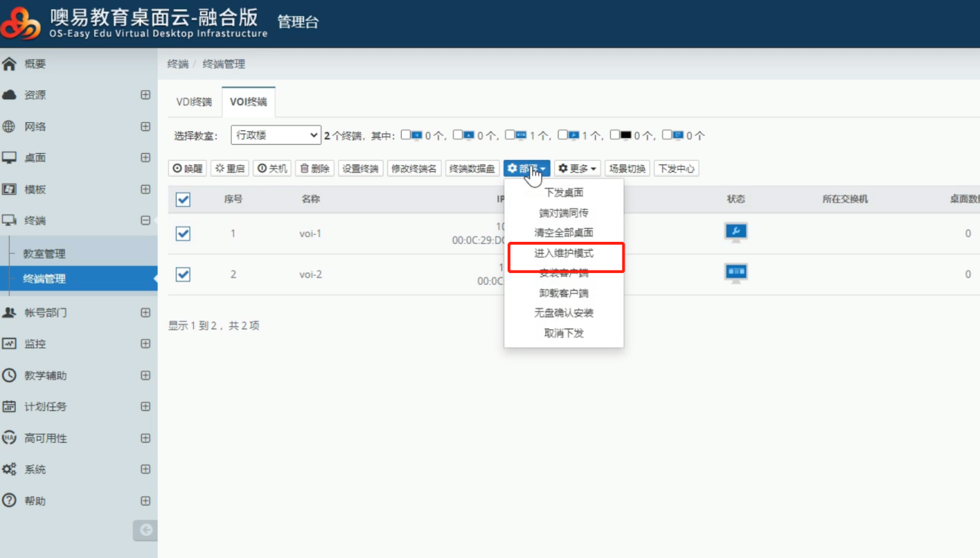The width and height of the screenshot is (980, 558).
Task: Open the 概要 home icon in sidebar
Action: click(10, 64)
